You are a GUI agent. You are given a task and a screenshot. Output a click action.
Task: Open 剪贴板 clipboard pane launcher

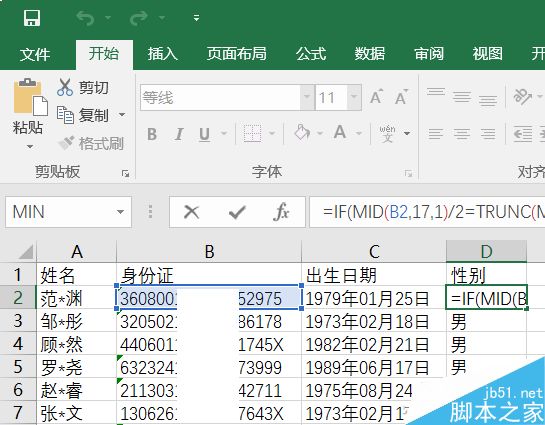point(125,173)
